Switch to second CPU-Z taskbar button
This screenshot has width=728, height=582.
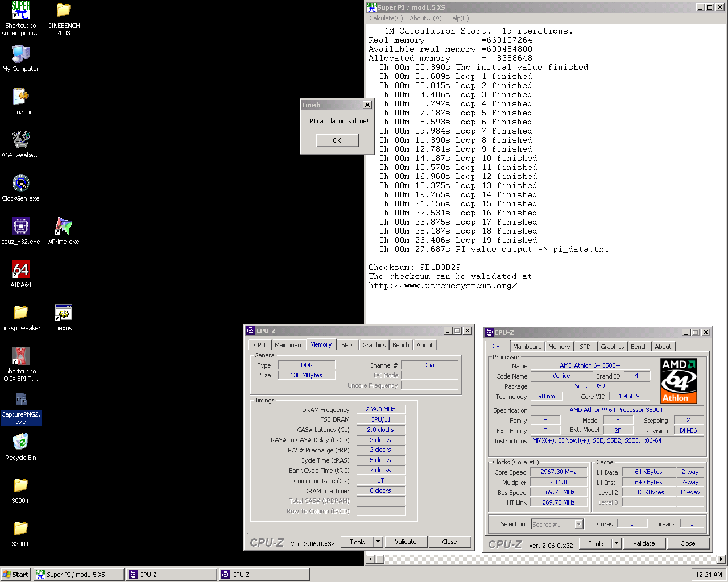pyautogui.click(x=264, y=575)
